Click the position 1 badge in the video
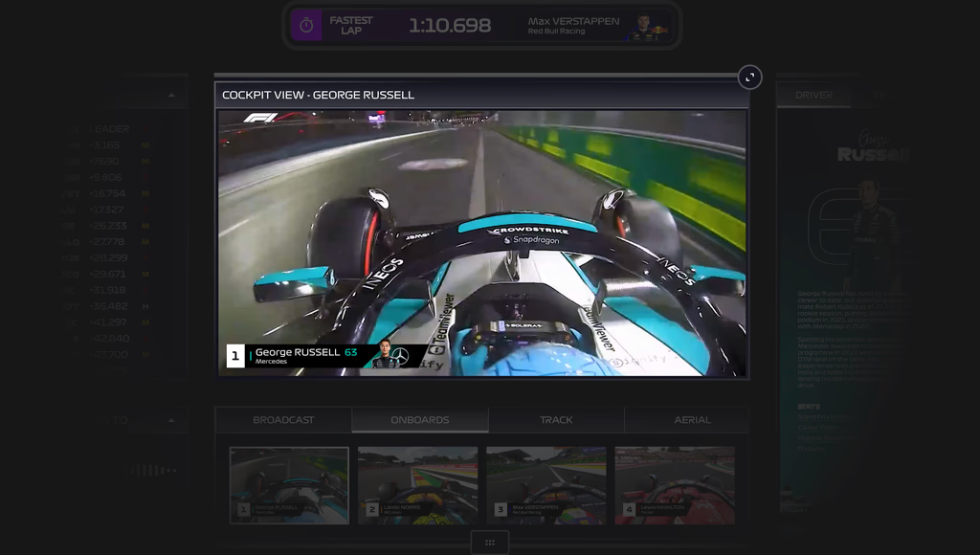 [x=235, y=356]
